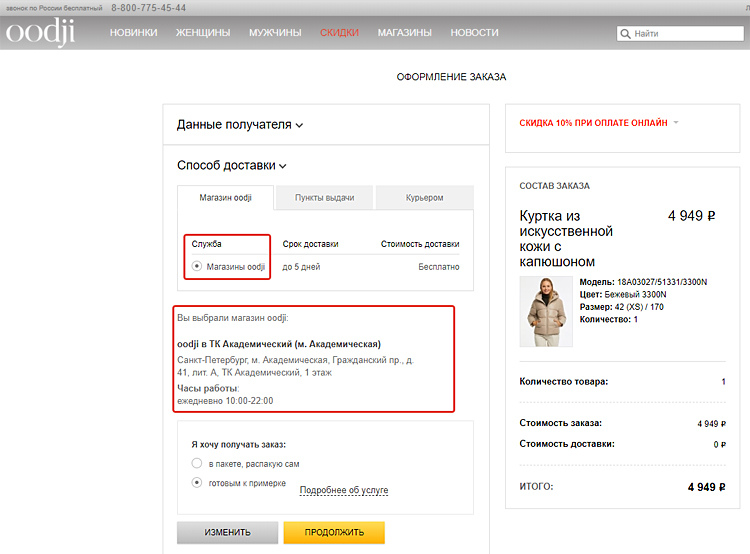
Task: Click the Стоимость заказа 4 949 ₽ value
Action: [x=711, y=424]
